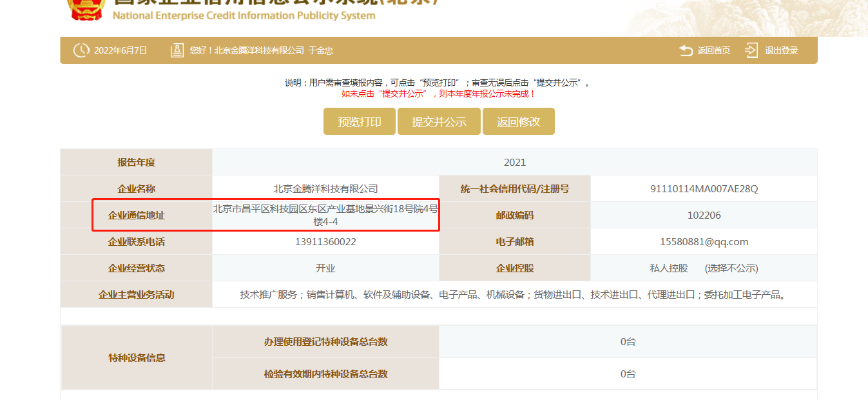The height and width of the screenshot is (400, 868).
Task: Click the 提交并公示 button
Action: (x=439, y=121)
